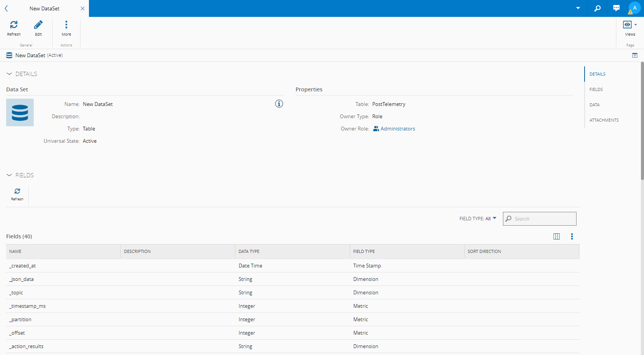This screenshot has width=644, height=355.
Task: Refresh the Fields section
Action: point(17,192)
